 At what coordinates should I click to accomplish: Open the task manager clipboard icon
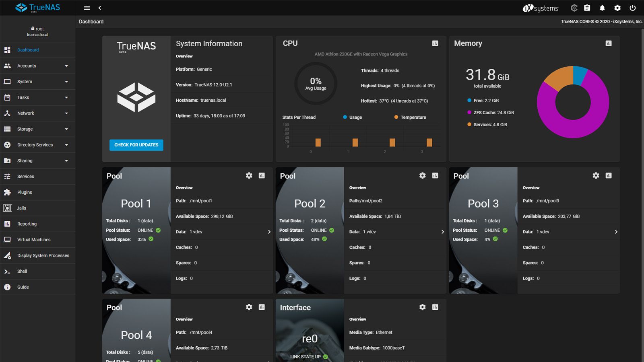587,8
